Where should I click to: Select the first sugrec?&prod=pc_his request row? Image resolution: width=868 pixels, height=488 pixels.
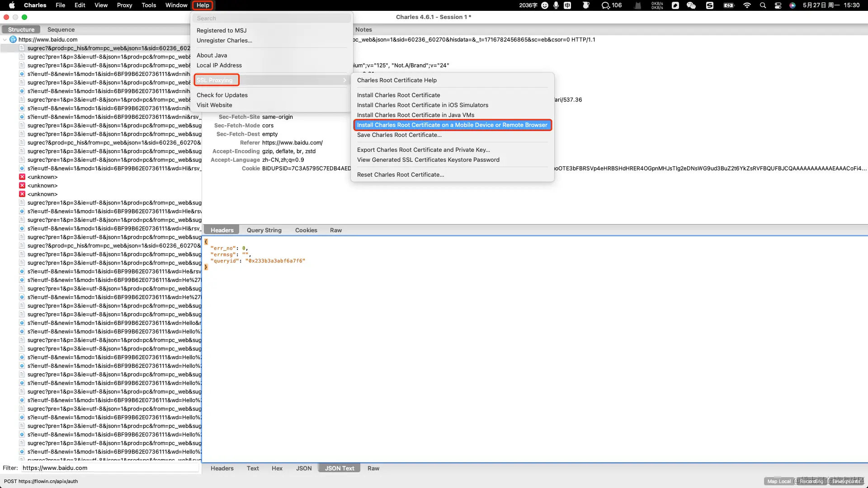pos(100,48)
